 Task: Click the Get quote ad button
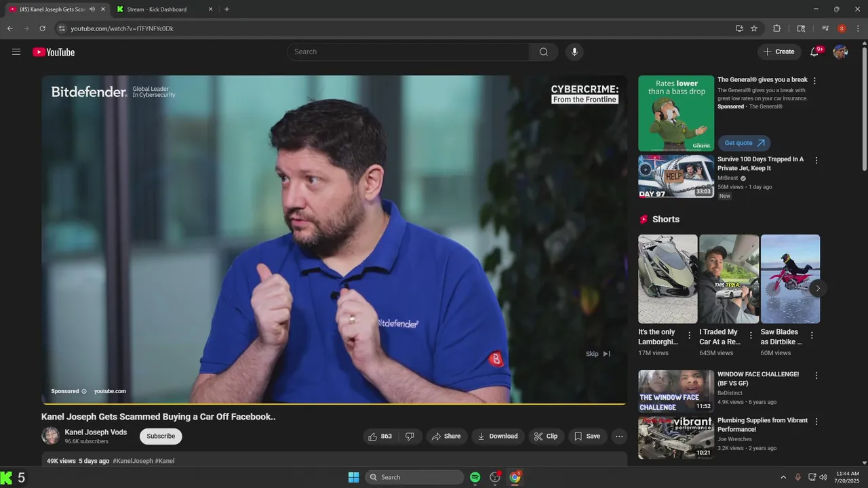pyautogui.click(x=744, y=143)
